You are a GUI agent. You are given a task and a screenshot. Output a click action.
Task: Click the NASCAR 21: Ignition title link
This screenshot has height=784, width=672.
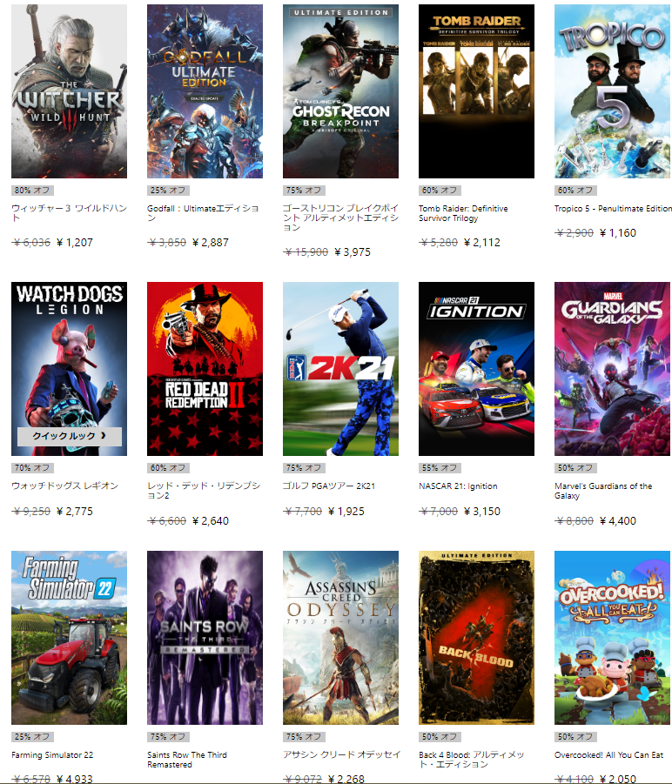pos(458,486)
